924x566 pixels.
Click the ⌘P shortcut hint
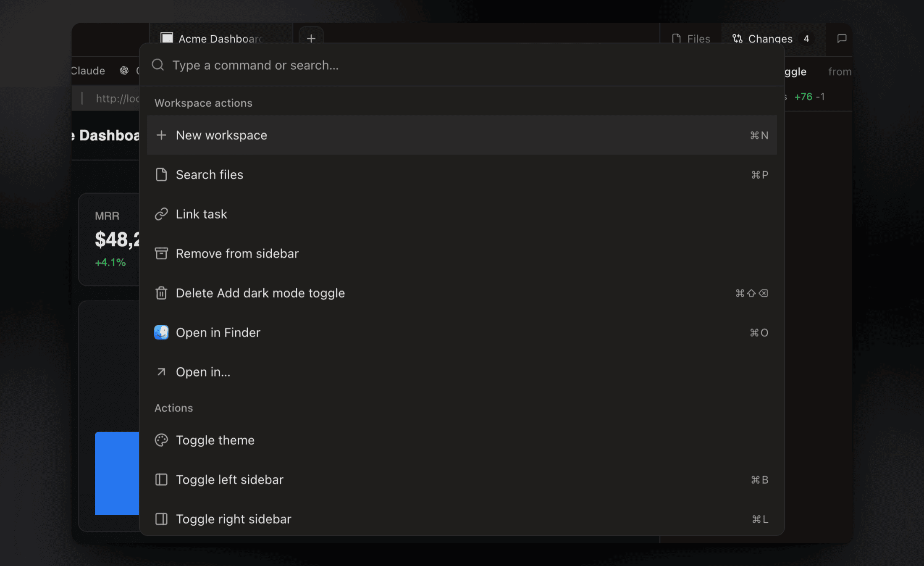[760, 175]
